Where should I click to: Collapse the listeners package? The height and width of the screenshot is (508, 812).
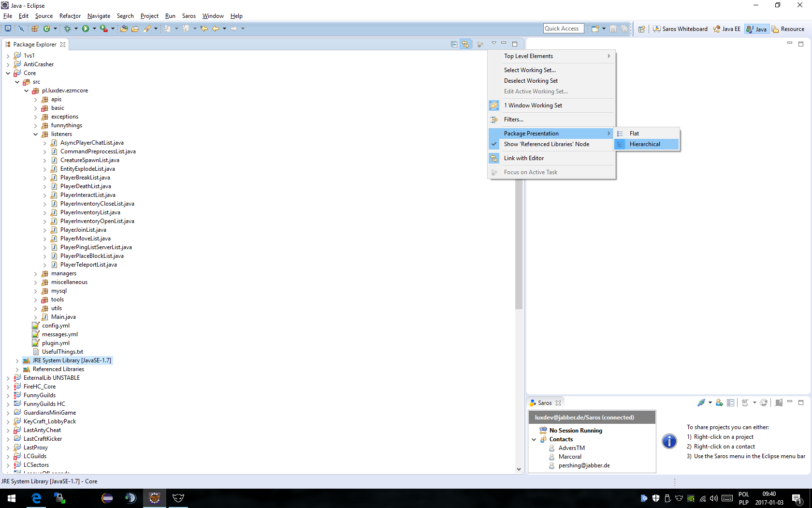point(36,134)
